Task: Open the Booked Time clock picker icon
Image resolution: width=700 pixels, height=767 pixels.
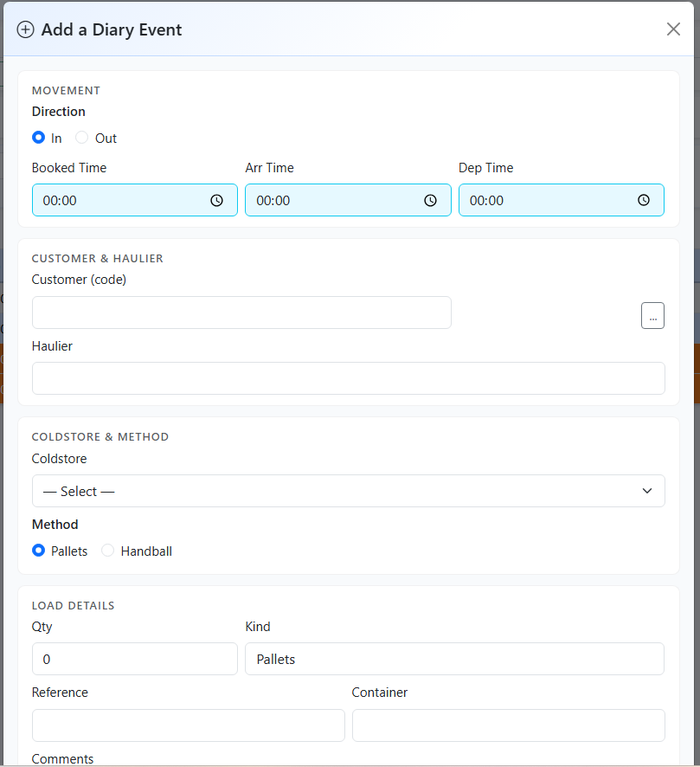Action: pos(216,200)
